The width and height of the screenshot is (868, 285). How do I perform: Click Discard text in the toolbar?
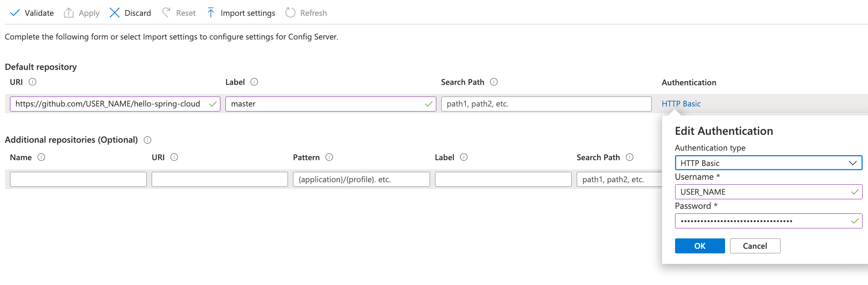(138, 13)
